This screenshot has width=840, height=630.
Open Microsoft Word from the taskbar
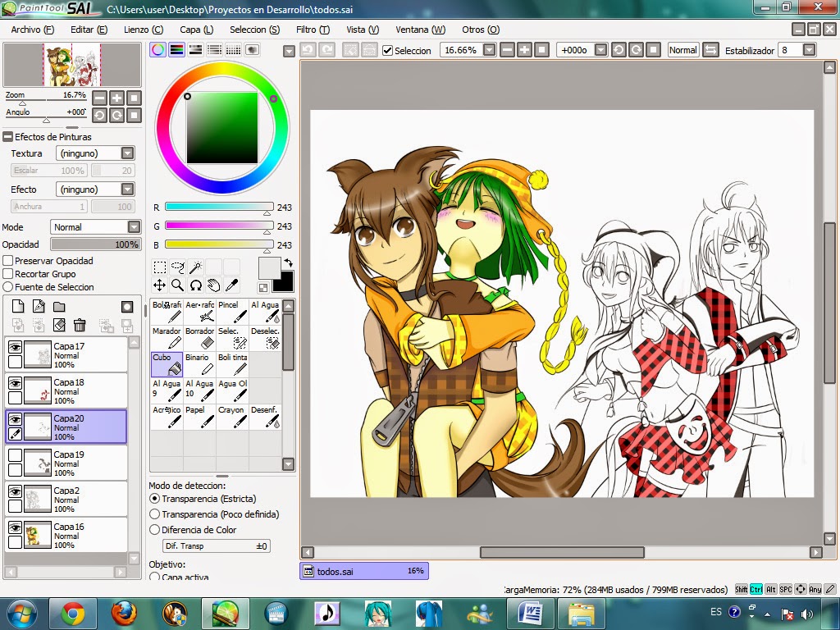coord(531,614)
